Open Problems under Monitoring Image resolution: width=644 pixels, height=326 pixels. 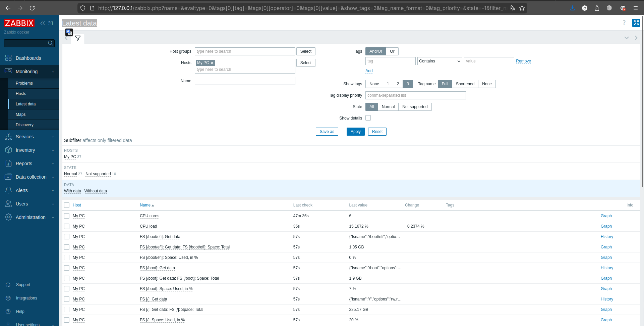coord(24,83)
